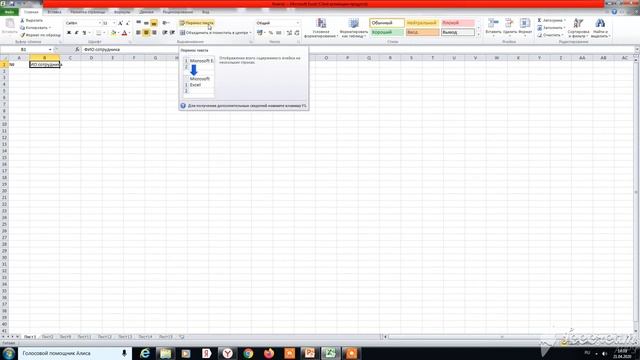Open Sort & Filter (Сортировка и фильтр)
This screenshot has height=360, width=640.
click(578, 28)
